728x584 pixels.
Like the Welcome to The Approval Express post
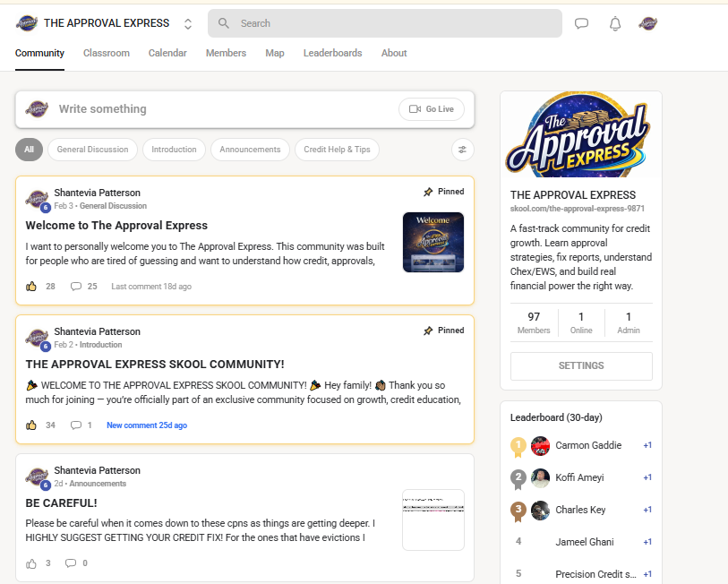pyautogui.click(x=31, y=287)
